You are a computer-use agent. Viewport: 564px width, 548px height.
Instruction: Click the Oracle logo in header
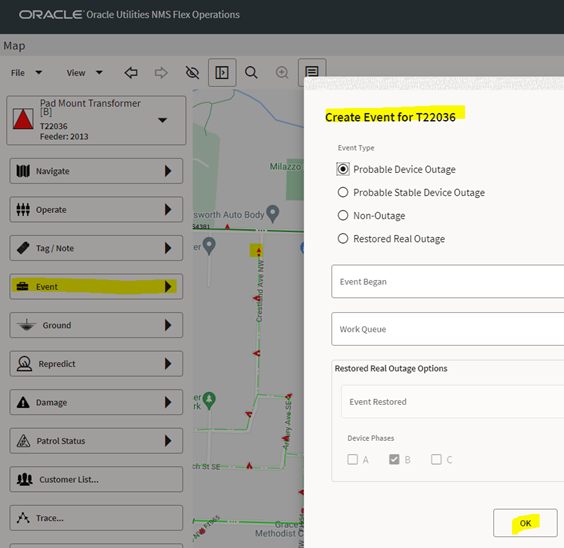point(51,15)
